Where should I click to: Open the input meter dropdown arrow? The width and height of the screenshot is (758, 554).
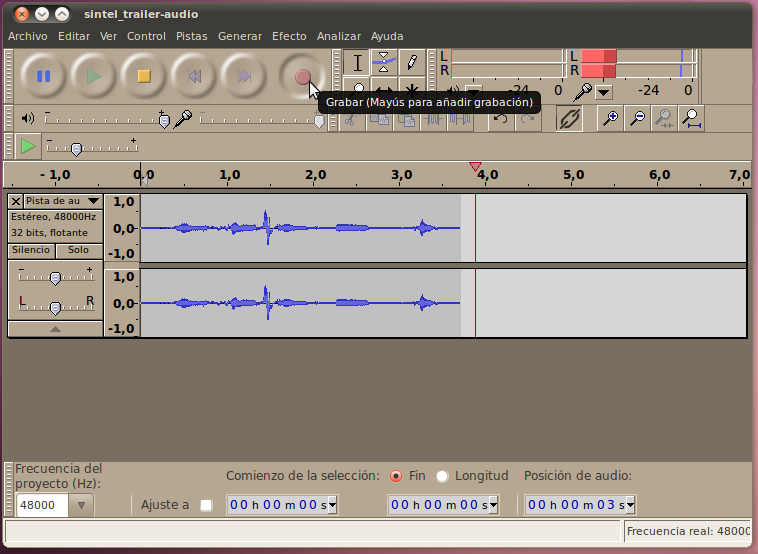(604, 92)
